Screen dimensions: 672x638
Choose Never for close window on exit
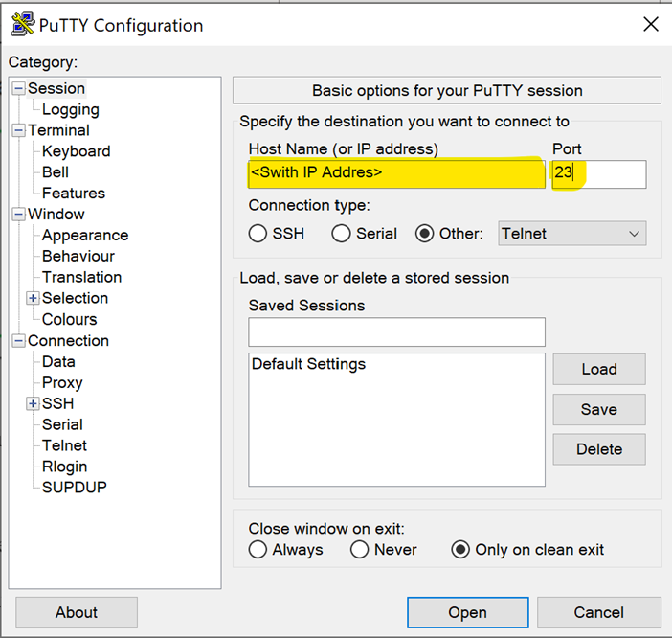[360, 550]
